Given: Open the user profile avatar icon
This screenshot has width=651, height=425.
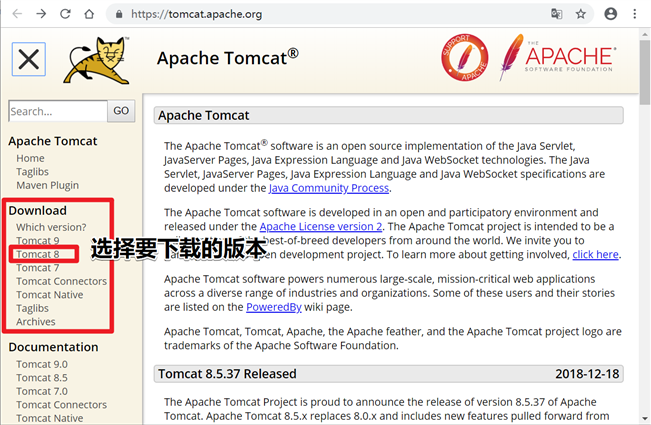Looking at the screenshot, I should click(x=610, y=14).
